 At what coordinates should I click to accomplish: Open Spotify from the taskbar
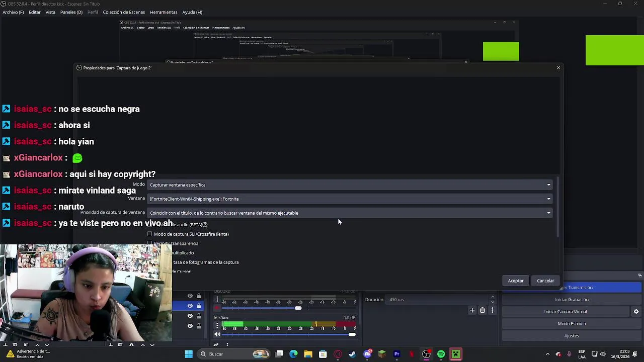[x=441, y=354]
